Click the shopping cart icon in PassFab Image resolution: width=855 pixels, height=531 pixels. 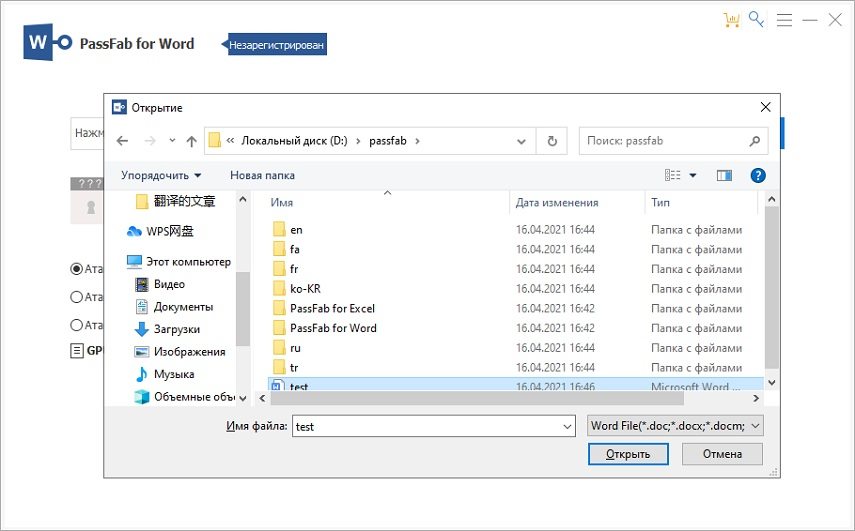pyautogui.click(x=731, y=20)
